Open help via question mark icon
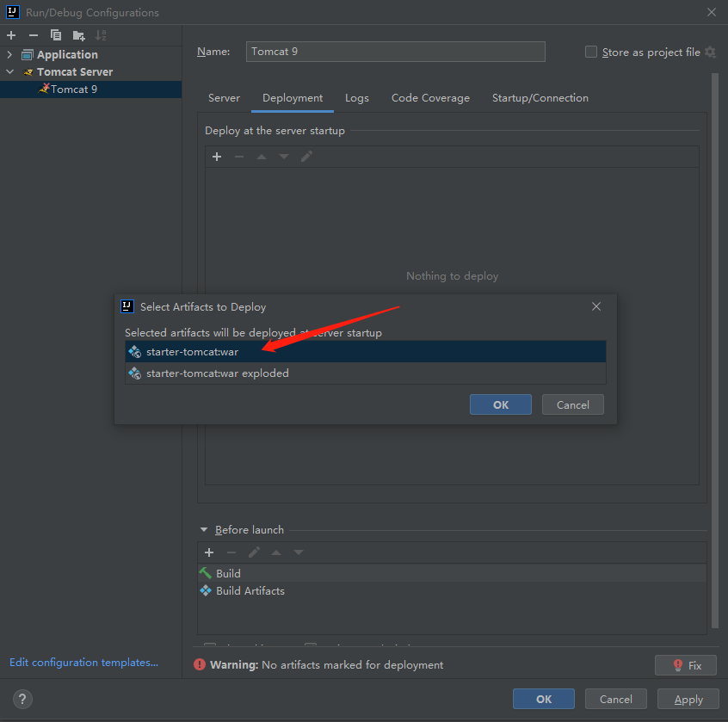728x722 pixels. pyautogui.click(x=22, y=699)
